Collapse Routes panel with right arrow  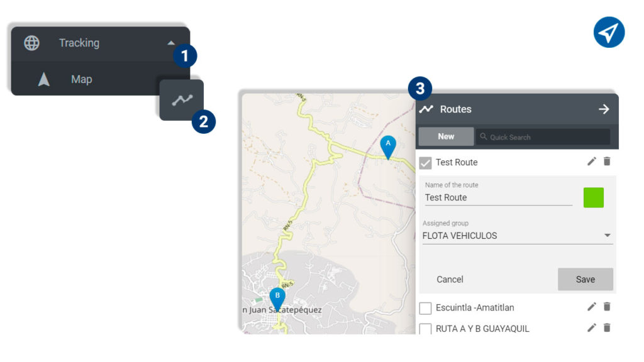point(604,109)
